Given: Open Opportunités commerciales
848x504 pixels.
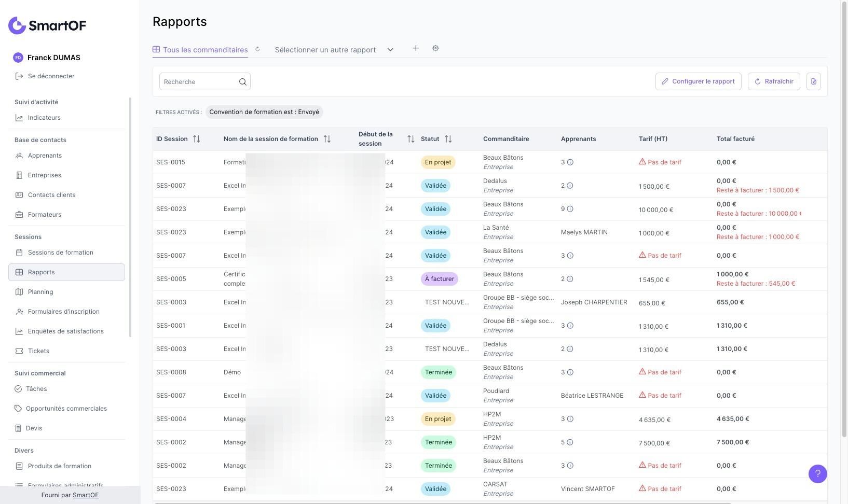Looking at the screenshot, I should [x=66, y=409].
